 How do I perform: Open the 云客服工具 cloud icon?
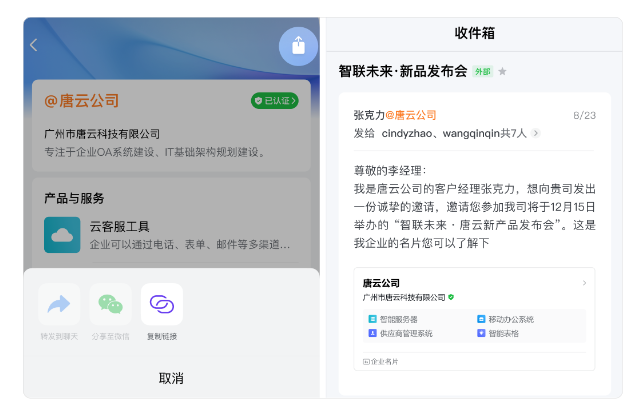point(62,234)
